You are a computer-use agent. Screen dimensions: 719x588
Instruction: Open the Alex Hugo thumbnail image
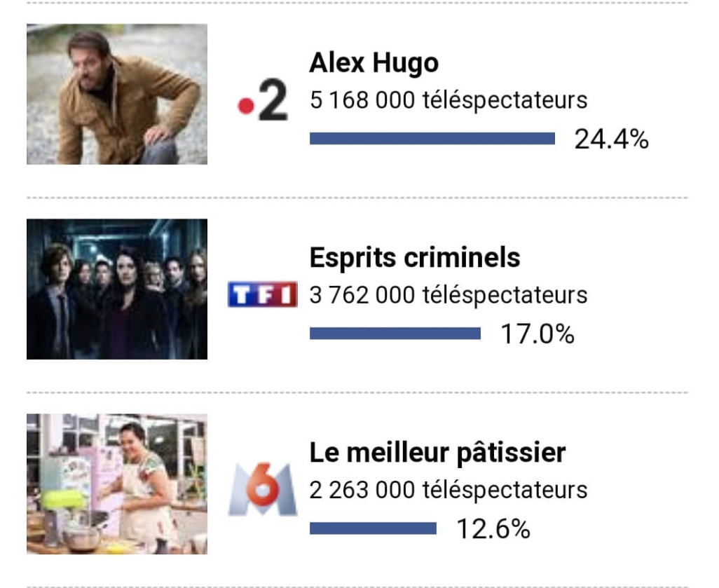[117, 94]
